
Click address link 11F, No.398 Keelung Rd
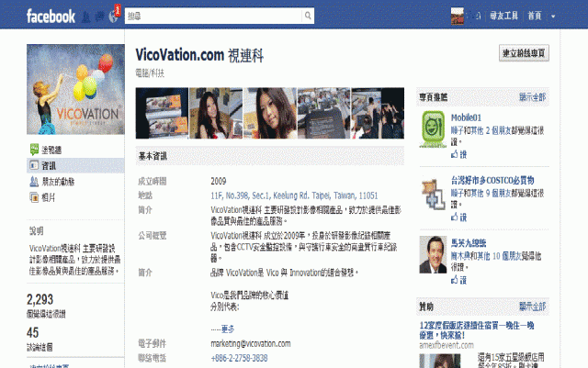(x=294, y=195)
